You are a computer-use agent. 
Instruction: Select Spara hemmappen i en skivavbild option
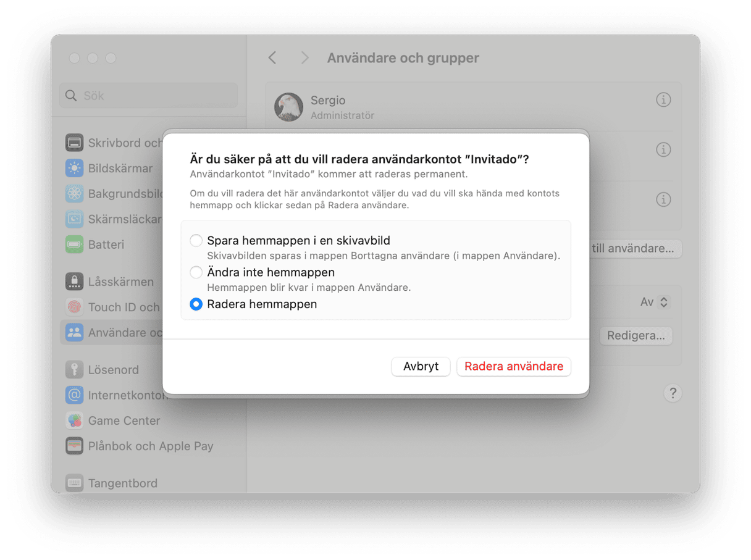point(196,241)
